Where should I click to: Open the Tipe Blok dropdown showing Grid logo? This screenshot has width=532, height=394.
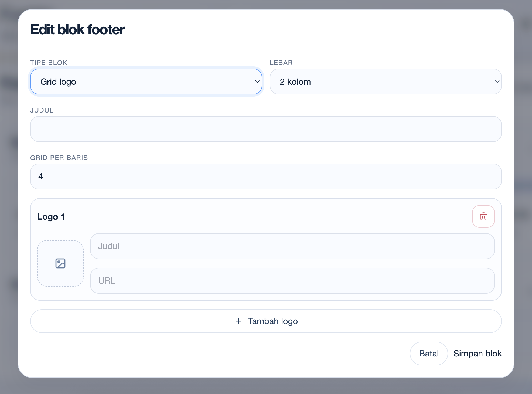146,81
